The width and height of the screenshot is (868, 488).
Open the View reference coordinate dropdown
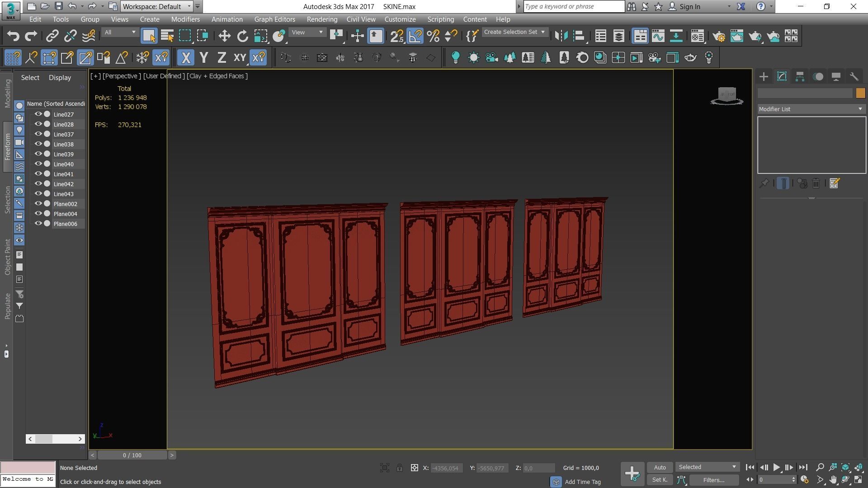click(307, 33)
